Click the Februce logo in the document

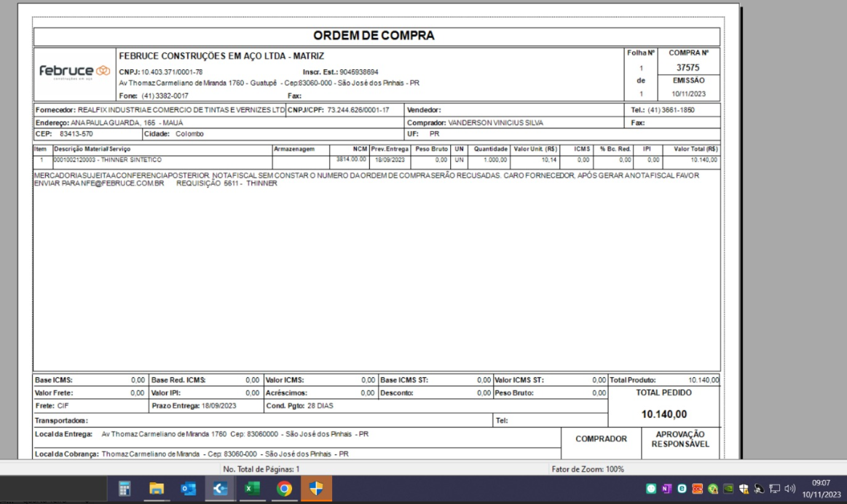74,72
